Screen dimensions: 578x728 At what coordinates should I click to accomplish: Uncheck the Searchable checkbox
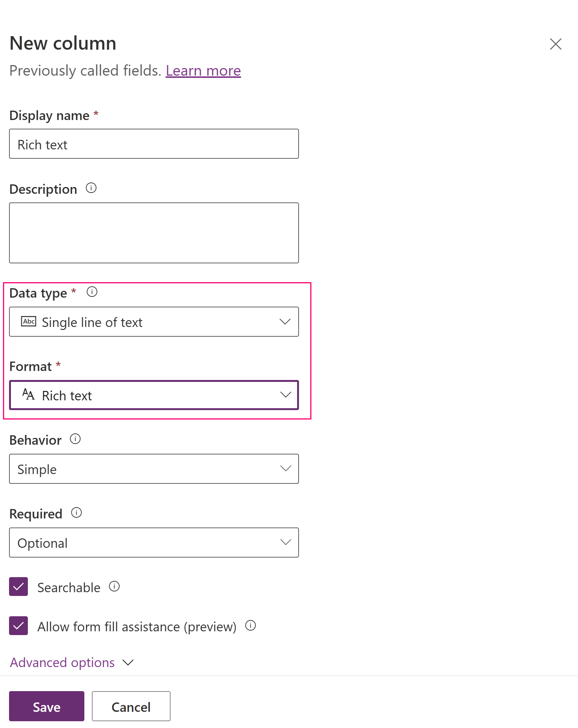(18, 587)
